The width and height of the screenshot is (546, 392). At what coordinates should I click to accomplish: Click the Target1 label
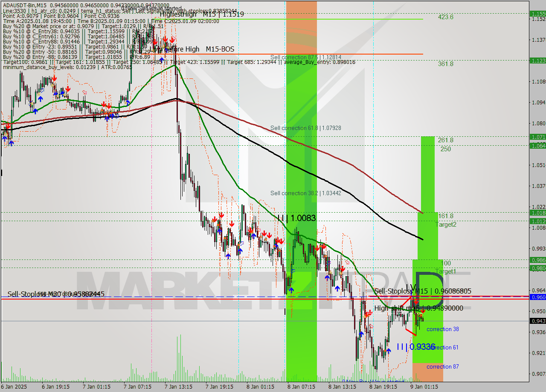pyautogui.click(x=446, y=271)
